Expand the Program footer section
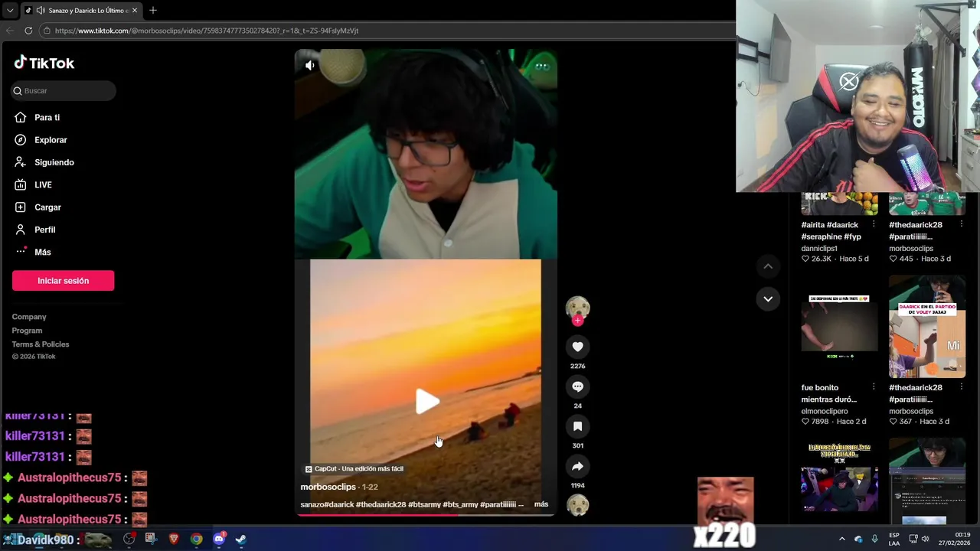980x551 pixels. click(27, 331)
